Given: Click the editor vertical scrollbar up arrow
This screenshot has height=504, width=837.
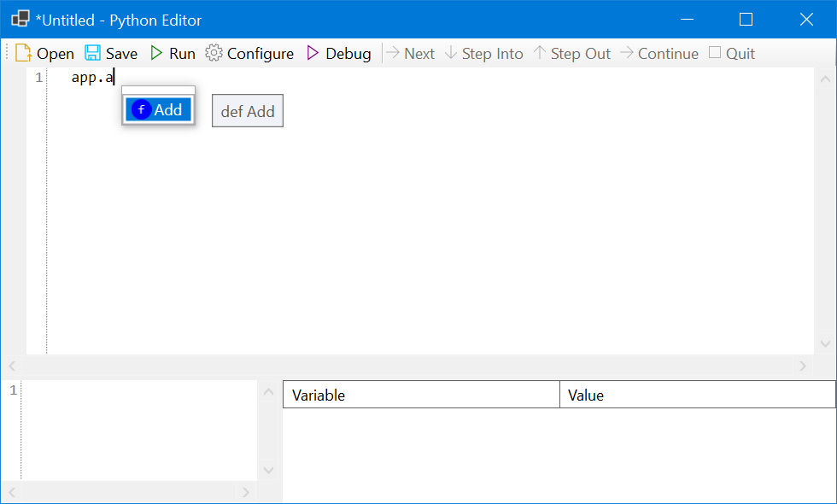Looking at the screenshot, I should [x=825, y=79].
